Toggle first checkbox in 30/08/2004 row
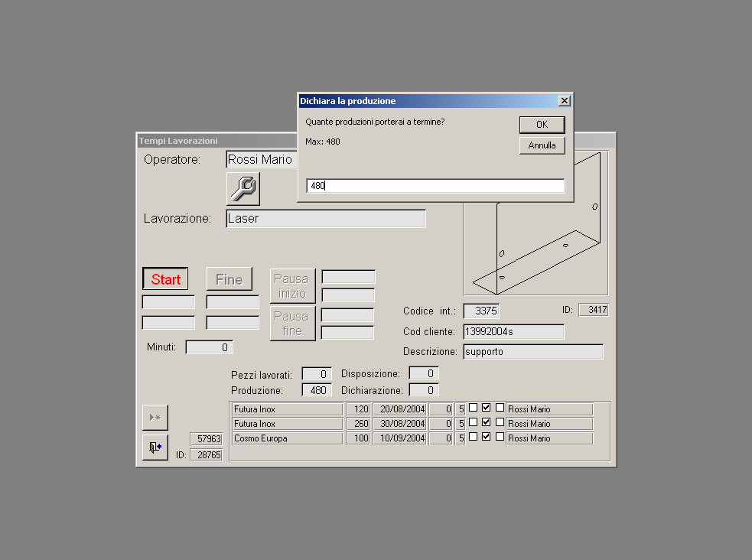This screenshot has width=752, height=560. [x=473, y=422]
